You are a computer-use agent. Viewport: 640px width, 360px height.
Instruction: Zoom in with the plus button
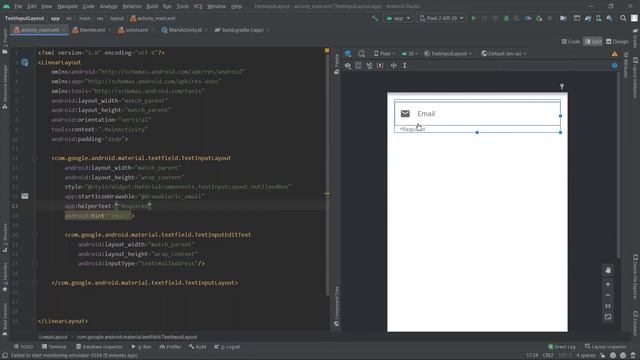tap(608, 284)
